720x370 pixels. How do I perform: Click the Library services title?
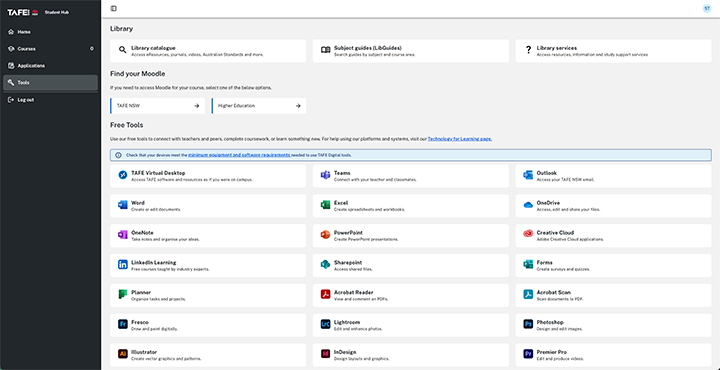click(x=557, y=48)
